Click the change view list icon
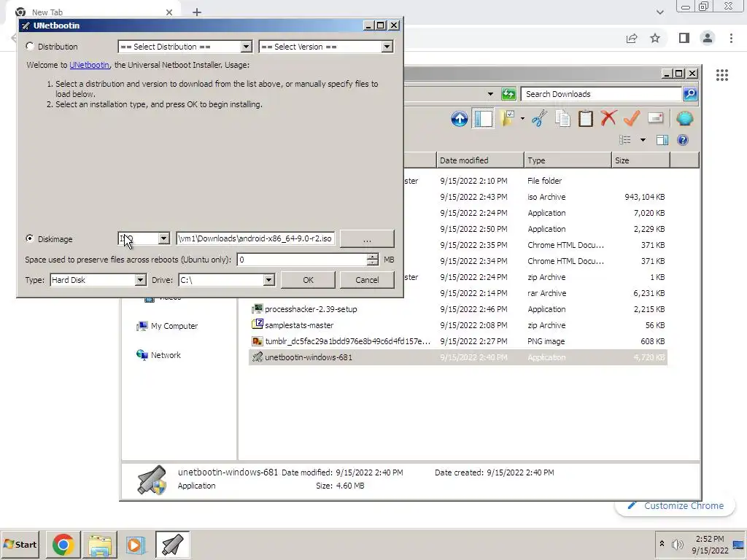Image resolution: width=747 pixels, height=560 pixels. pyautogui.click(x=624, y=140)
